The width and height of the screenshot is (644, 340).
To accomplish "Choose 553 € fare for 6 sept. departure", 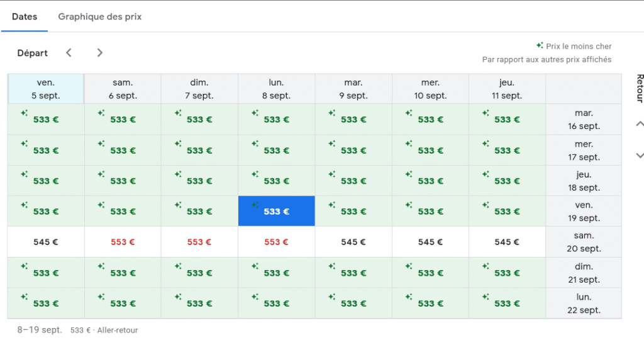I will 123,242.
